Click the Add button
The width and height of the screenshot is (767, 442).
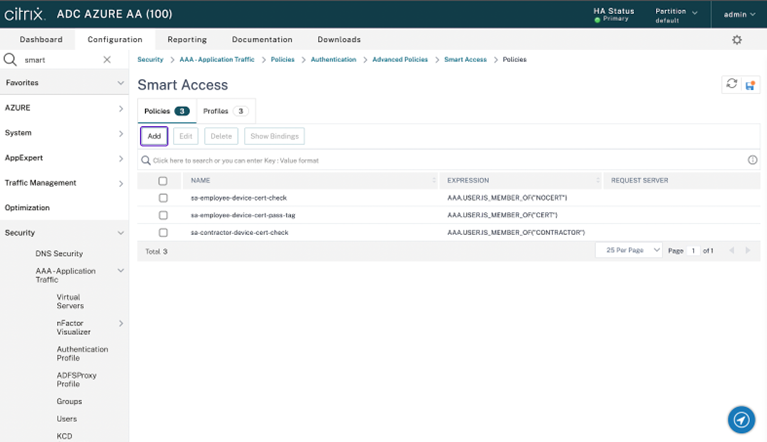point(154,136)
